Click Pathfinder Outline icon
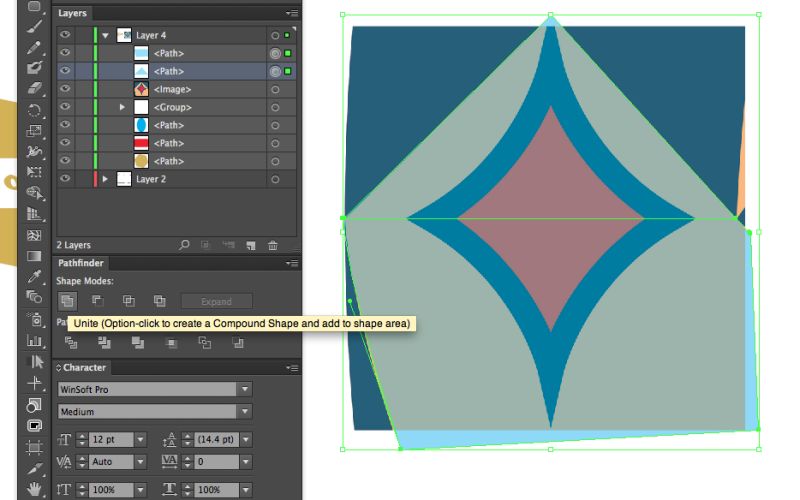This screenshot has height=500, width=800. [205, 343]
